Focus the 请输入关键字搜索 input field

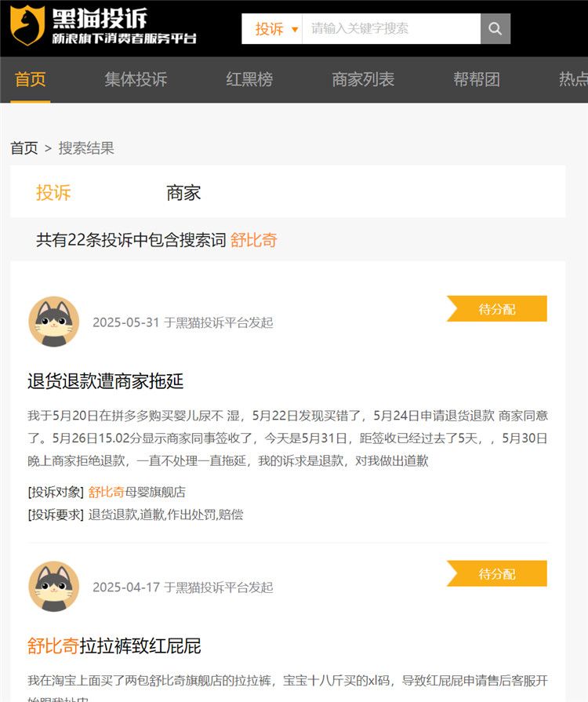point(391,29)
